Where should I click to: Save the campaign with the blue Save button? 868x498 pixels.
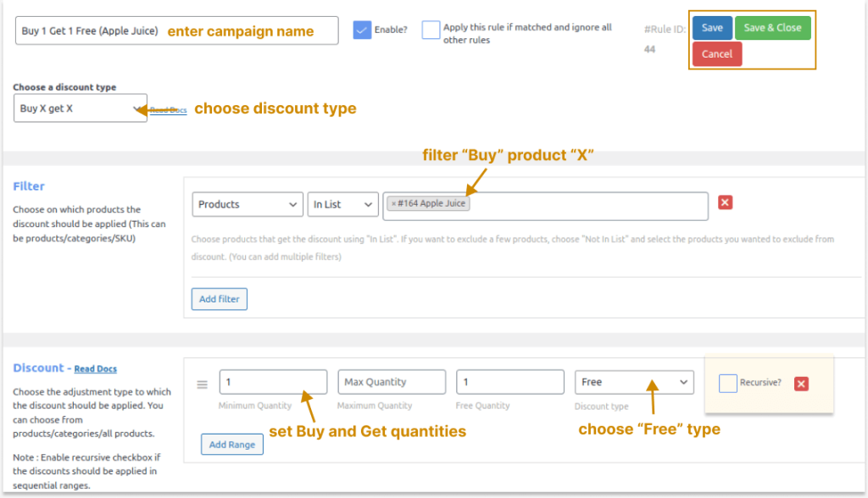pyautogui.click(x=712, y=27)
